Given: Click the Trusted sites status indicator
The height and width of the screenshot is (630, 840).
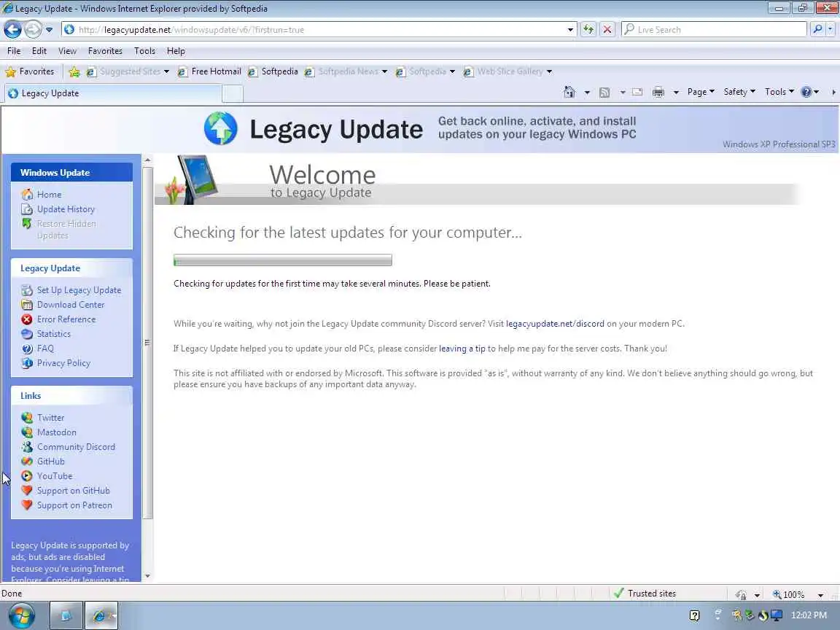Looking at the screenshot, I should (645, 594).
